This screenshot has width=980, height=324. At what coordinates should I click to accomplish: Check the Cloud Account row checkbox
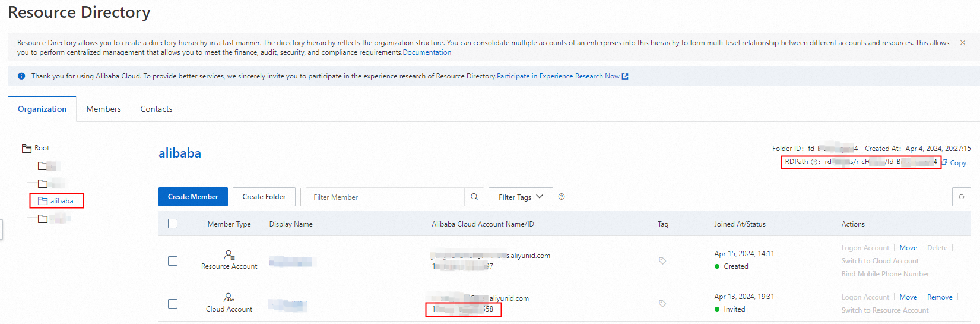pyautogui.click(x=173, y=304)
